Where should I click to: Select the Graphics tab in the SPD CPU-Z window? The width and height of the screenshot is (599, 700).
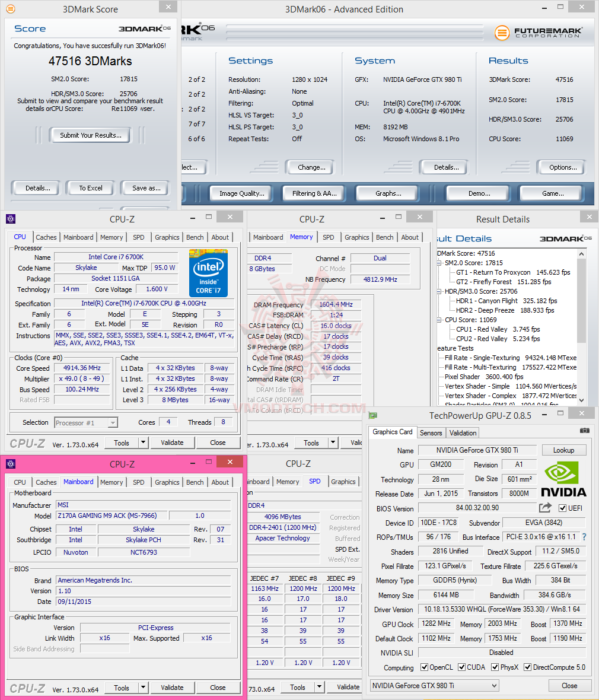pos(343,482)
